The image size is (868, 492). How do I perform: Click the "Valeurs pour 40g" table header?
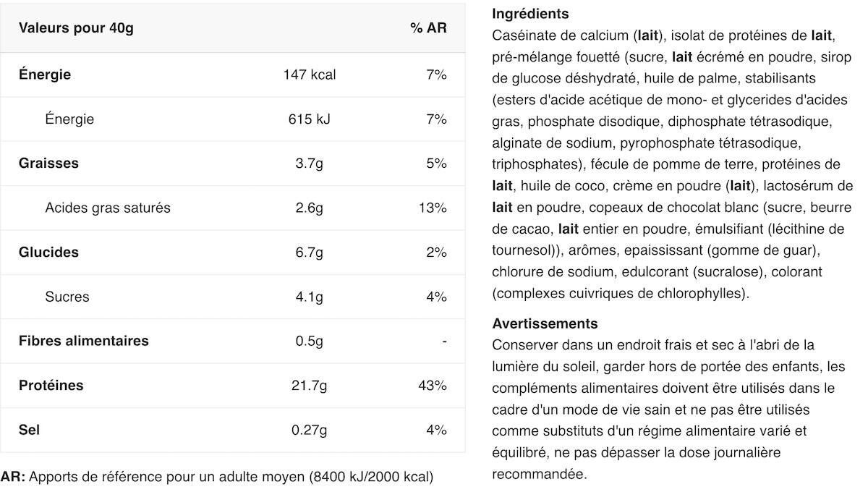coord(76,28)
